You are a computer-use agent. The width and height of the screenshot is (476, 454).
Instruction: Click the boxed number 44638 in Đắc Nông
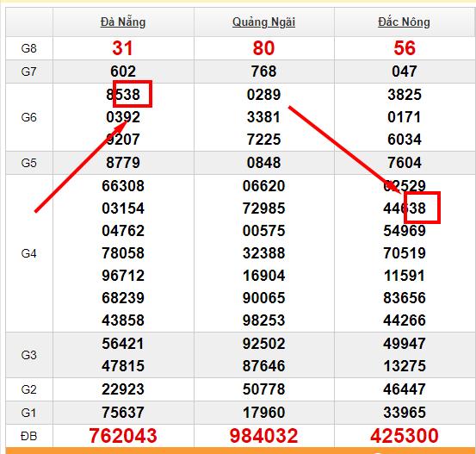coord(405,208)
